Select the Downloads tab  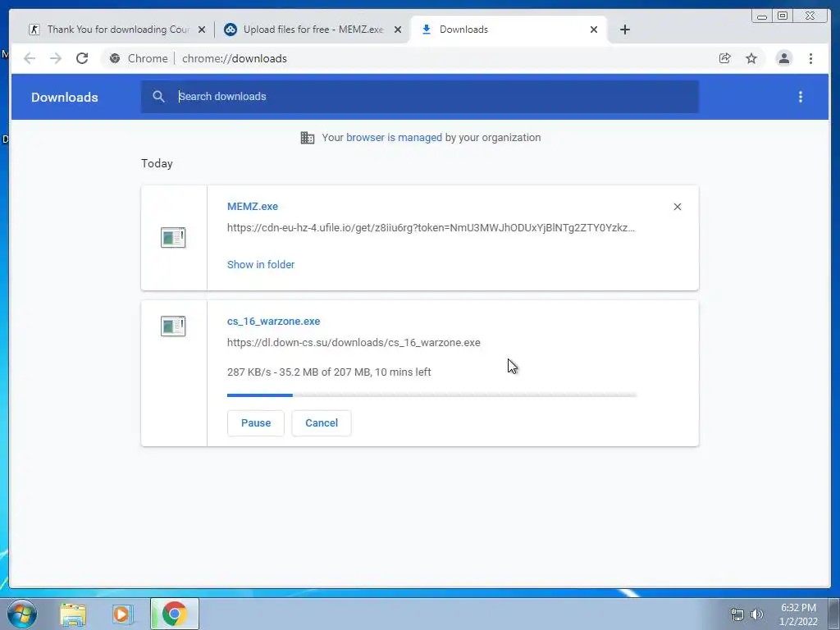click(509, 30)
